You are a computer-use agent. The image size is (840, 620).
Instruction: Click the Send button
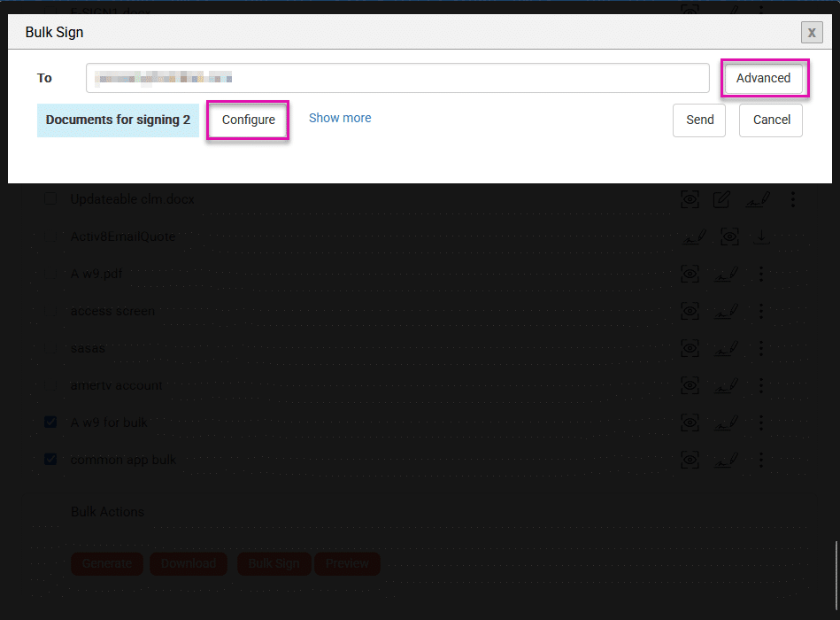pos(698,120)
